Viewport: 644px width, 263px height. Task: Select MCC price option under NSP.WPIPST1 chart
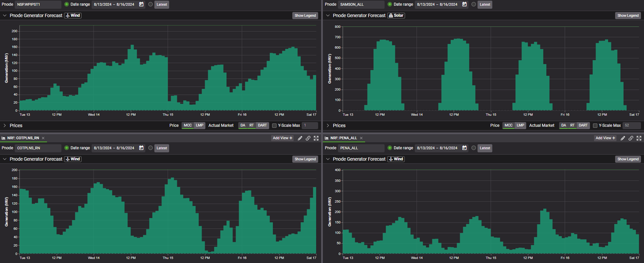[188, 126]
